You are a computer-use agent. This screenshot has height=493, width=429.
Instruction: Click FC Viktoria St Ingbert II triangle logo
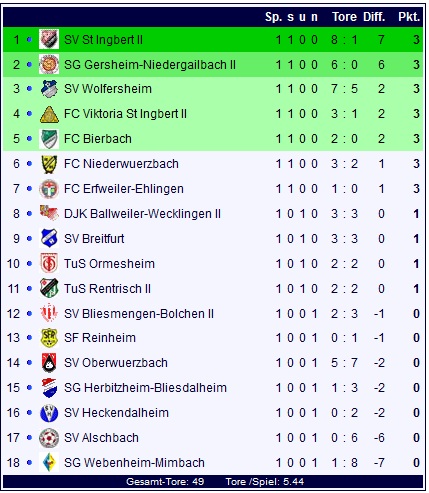coord(49,114)
